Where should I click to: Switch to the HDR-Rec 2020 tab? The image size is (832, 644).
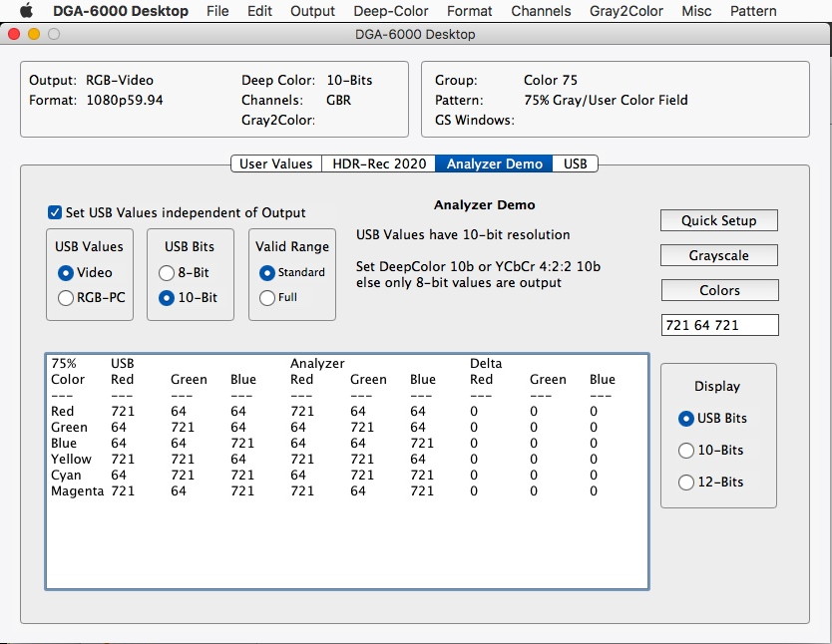(x=378, y=163)
